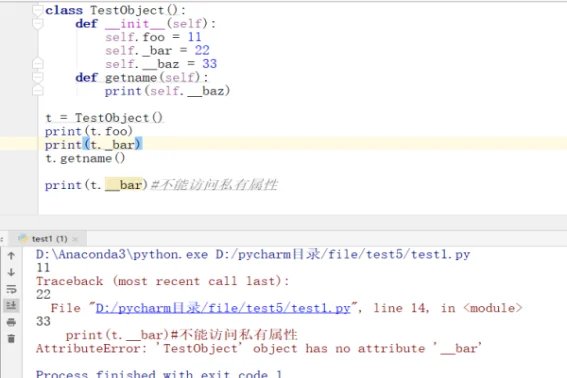The height and width of the screenshot is (378, 567).
Task: Click 't = TestObject()' in the editor
Action: 104,118
